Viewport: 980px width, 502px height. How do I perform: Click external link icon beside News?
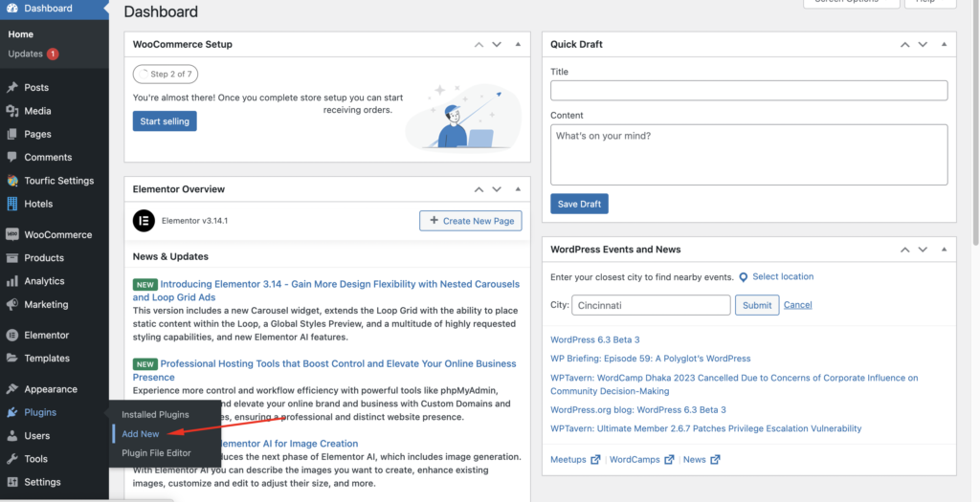pyautogui.click(x=715, y=460)
